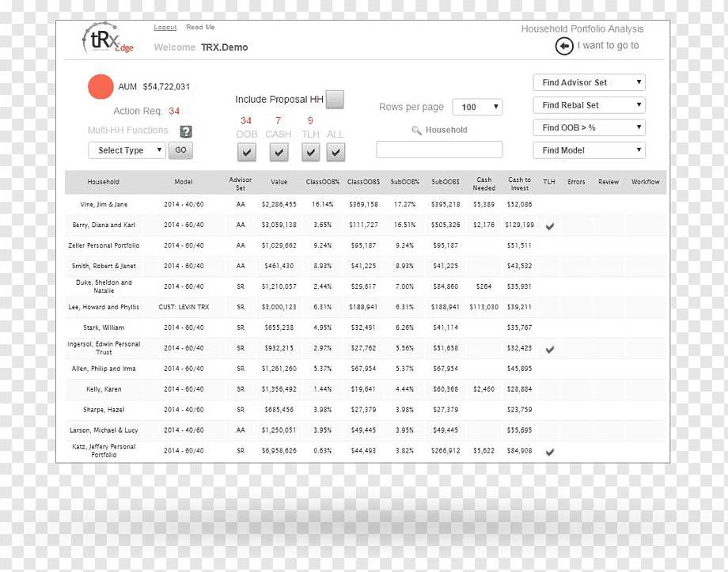The image size is (728, 572).
Task: Open the Select Type dropdown
Action: (x=127, y=150)
